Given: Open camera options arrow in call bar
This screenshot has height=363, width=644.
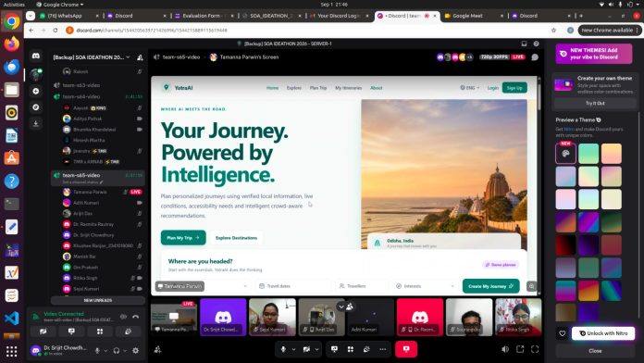Looking at the screenshot, I should (x=316, y=349).
